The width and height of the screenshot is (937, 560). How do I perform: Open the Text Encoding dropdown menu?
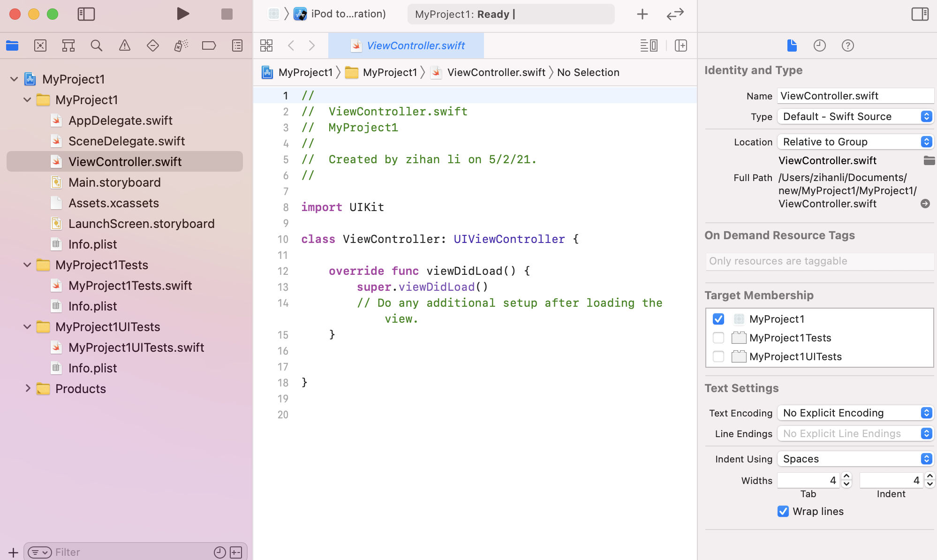click(855, 413)
